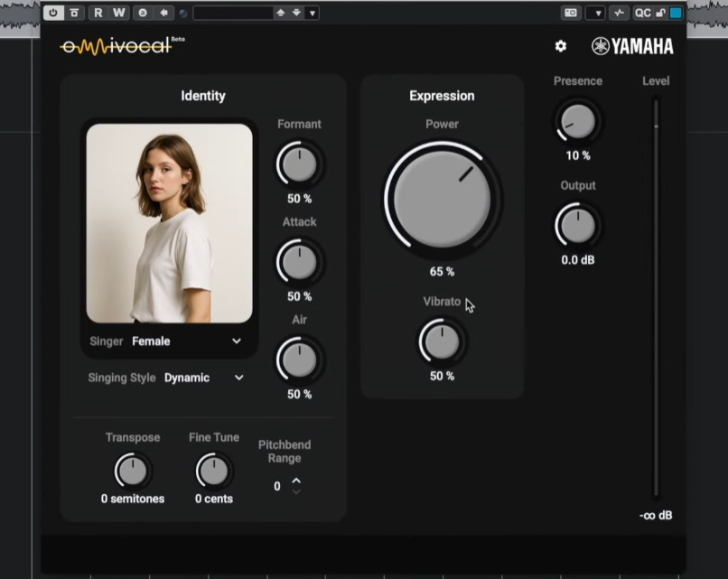This screenshot has width=728, height=579.
Task: Click the female singer portrait thumbnail
Action: coord(170,223)
